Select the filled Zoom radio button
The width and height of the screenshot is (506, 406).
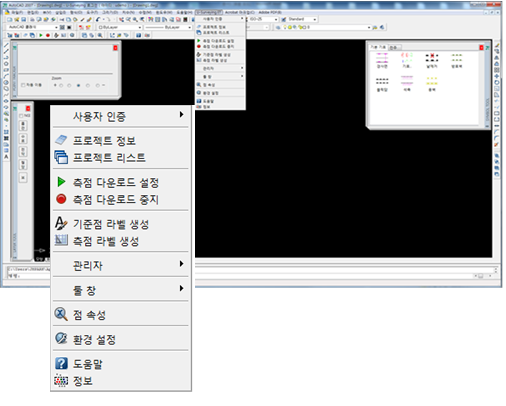(78, 86)
